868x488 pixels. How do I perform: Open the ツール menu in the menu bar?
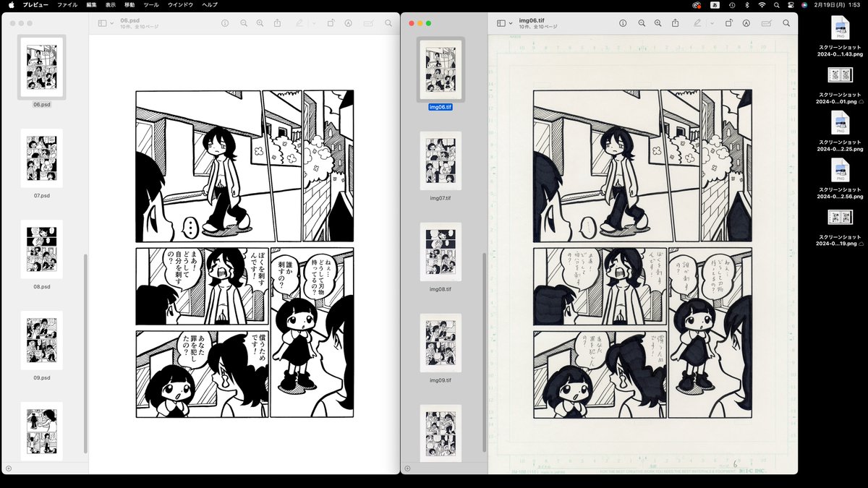click(150, 4)
